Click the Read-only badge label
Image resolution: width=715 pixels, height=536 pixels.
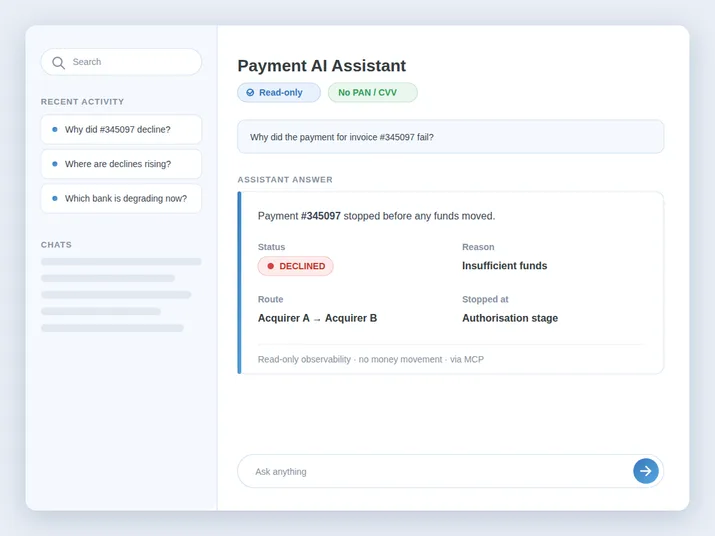click(280, 93)
